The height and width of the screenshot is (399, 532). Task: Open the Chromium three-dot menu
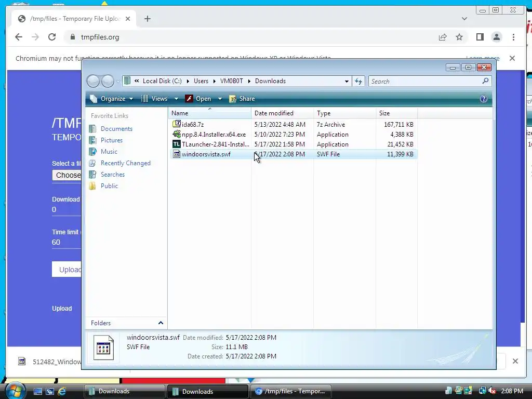pyautogui.click(x=513, y=37)
